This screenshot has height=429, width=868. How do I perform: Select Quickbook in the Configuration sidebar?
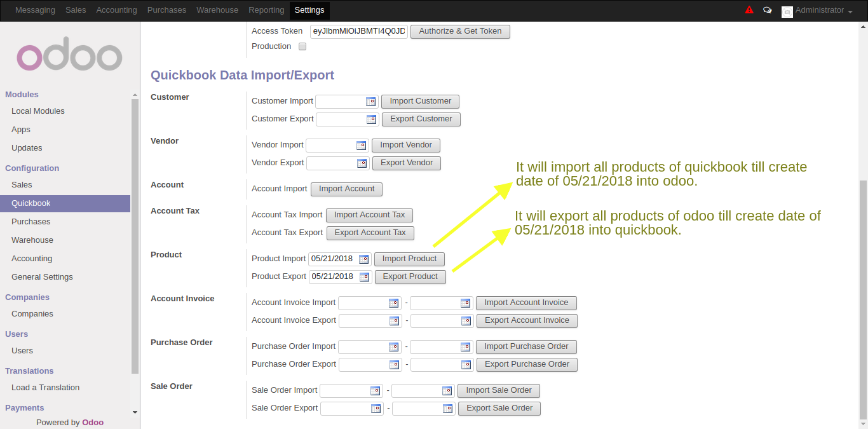pyautogui.click(x=65, y=203)
